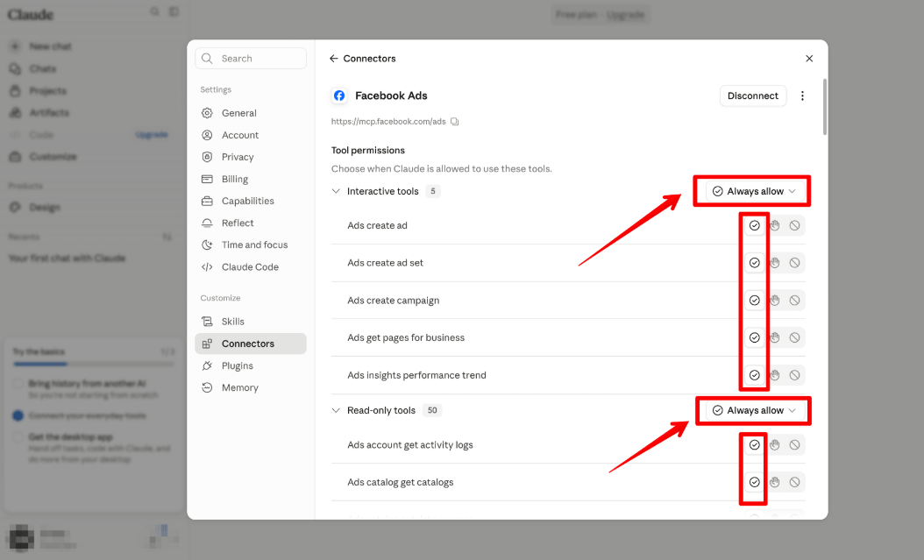Viewport: 924px width, 560px height.
Task: Set Ads create ad set to always allow
Action: click(x=754, y=263)
